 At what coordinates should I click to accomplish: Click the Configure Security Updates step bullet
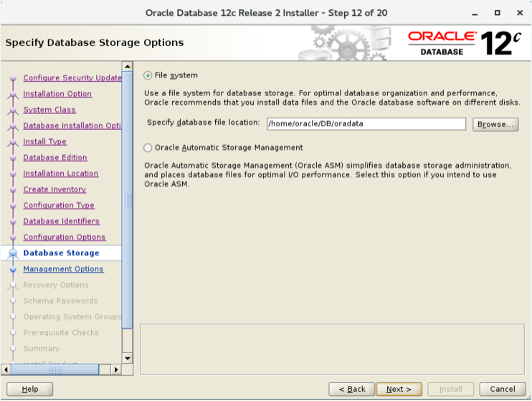(x=13, y=78)
